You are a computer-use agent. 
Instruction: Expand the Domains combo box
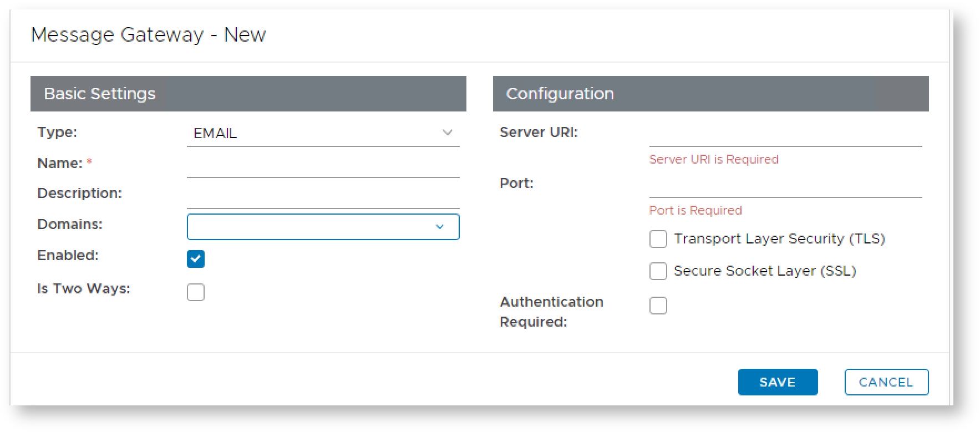click(x=316, y=227)
